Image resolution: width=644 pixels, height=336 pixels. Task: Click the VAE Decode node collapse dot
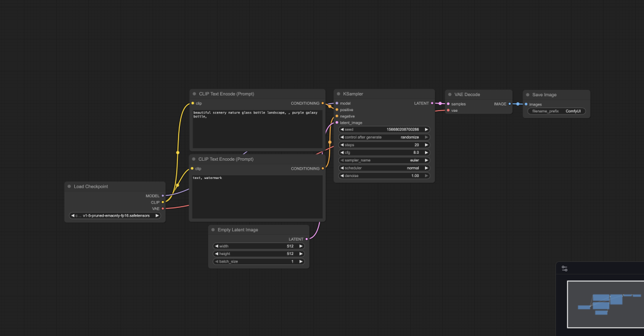click(x=450, y=94)
